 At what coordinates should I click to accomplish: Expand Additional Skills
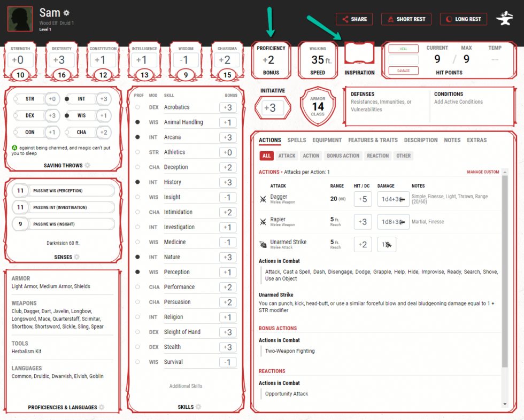[186, 386]
